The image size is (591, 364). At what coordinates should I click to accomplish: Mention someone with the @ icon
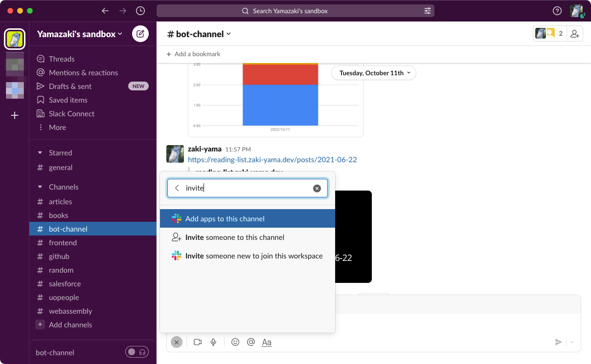point(251,342)
